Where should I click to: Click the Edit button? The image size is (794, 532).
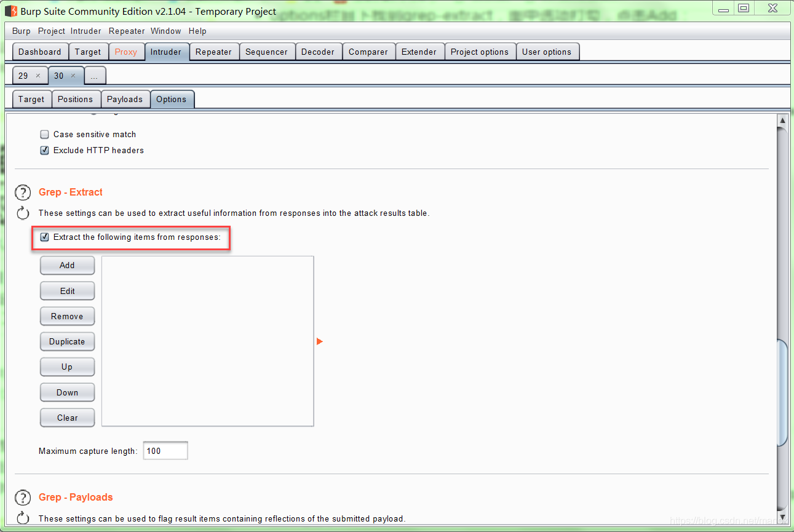click(x=67, y=291)
